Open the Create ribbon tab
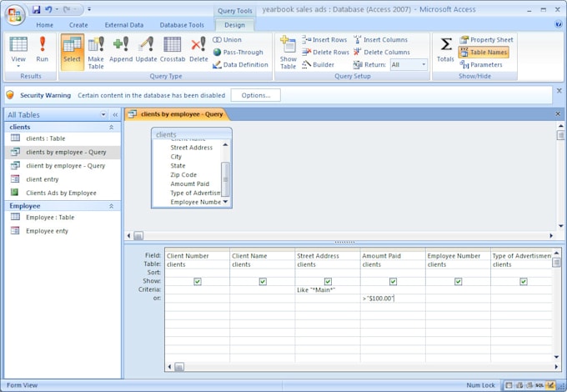The image size is (567, 392). point(78,25)
